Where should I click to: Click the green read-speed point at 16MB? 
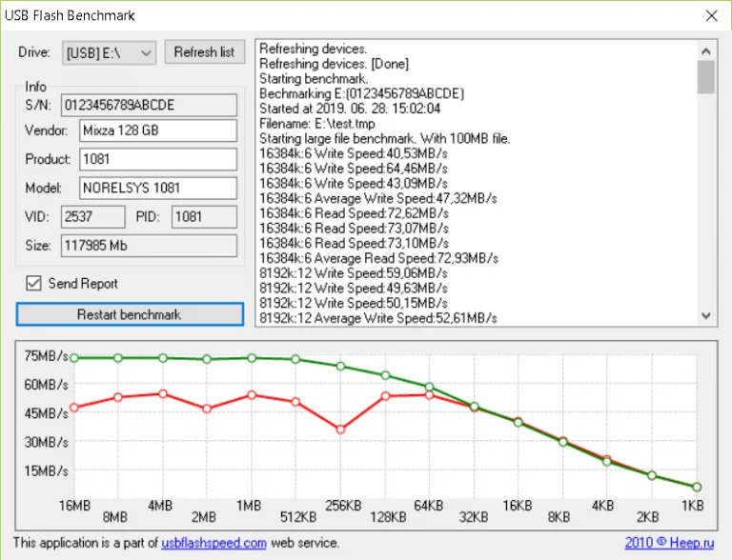click(74, 358)
